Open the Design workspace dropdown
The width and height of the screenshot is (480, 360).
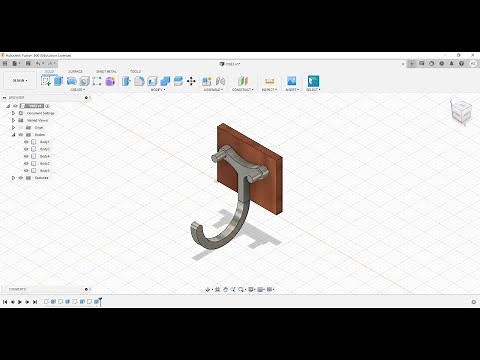[20, 81]
